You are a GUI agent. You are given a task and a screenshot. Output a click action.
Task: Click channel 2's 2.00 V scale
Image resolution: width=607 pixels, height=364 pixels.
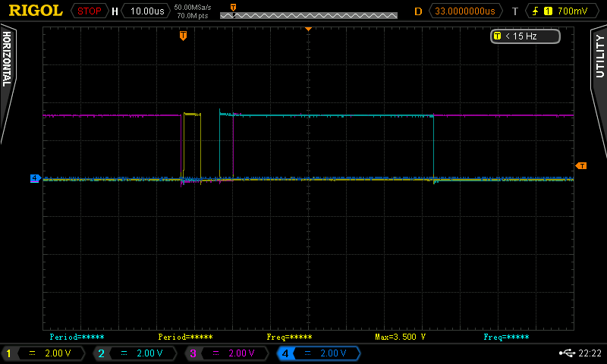pos(149,353)
